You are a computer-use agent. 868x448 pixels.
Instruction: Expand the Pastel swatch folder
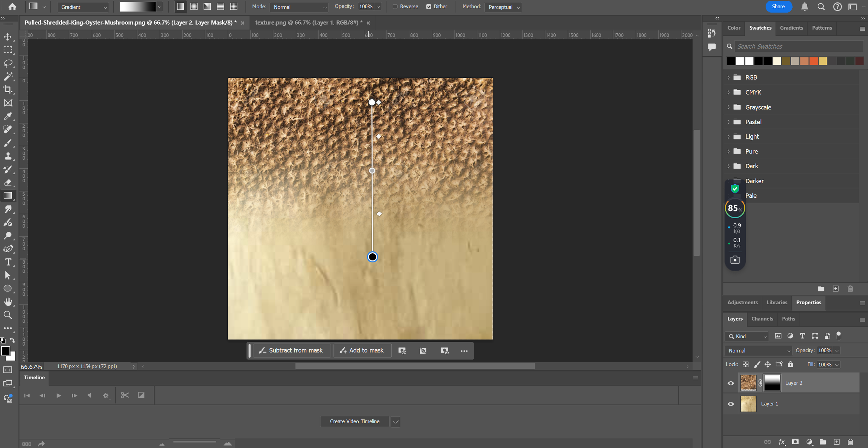pyautogui.click(x=729, y=122)
